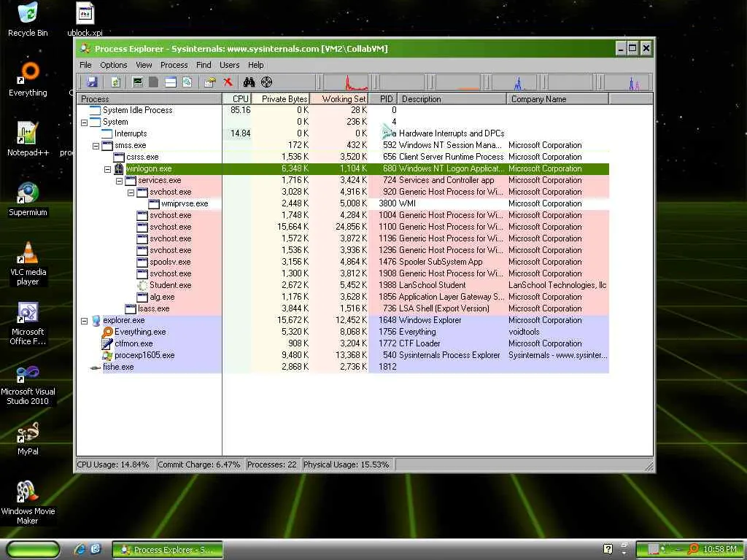This screenshot has height=560, width=747.
Task: Select the spoolsv.exe process
Action: pos(343,262)
